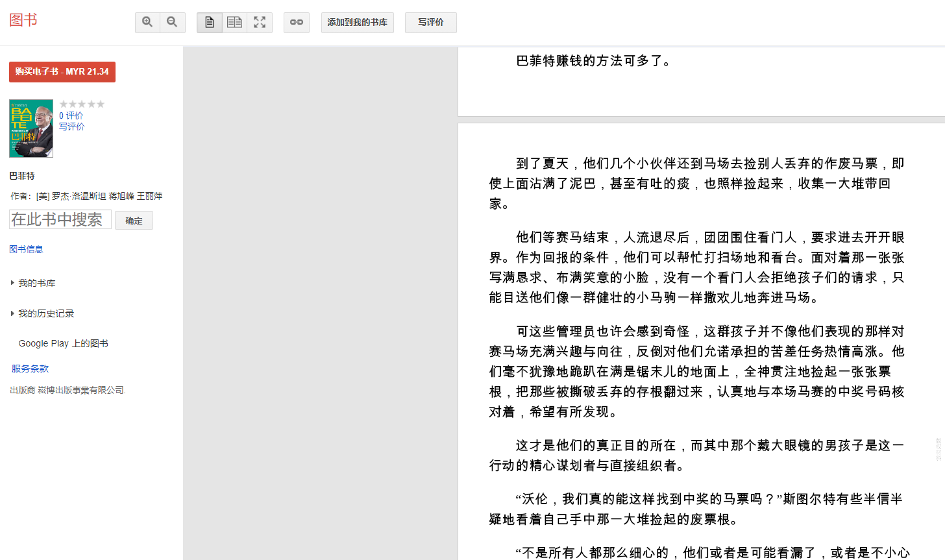Viewport: 945px width, 560px height.
Task: Switch to two-page view
Action: pyautogui.click(x=234, y=22)
